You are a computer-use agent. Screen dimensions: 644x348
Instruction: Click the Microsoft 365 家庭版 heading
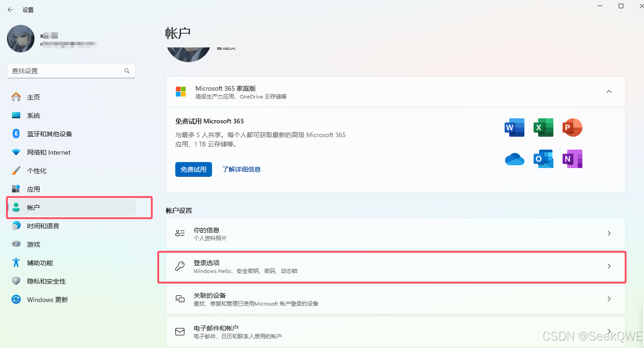pyautogui.click(x=225, y=88)
